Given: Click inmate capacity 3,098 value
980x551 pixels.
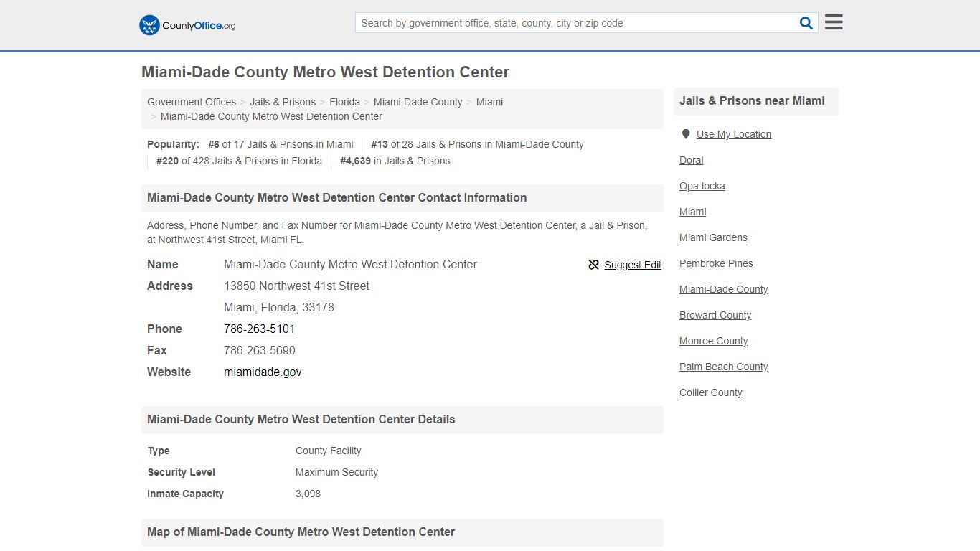Looking at the screenshot, I should [x=308, y=494].
